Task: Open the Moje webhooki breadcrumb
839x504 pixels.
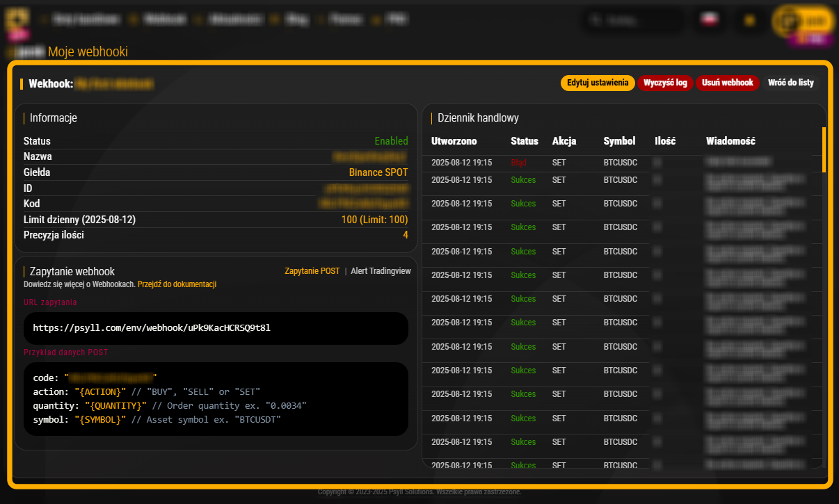Action: pyautogui.click(x=88, y=51)
